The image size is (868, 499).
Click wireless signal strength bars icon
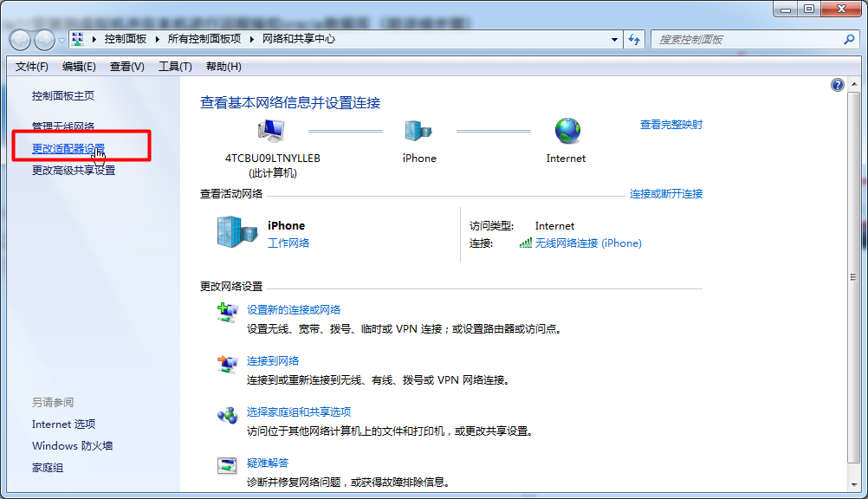click(x=525, y=243)
